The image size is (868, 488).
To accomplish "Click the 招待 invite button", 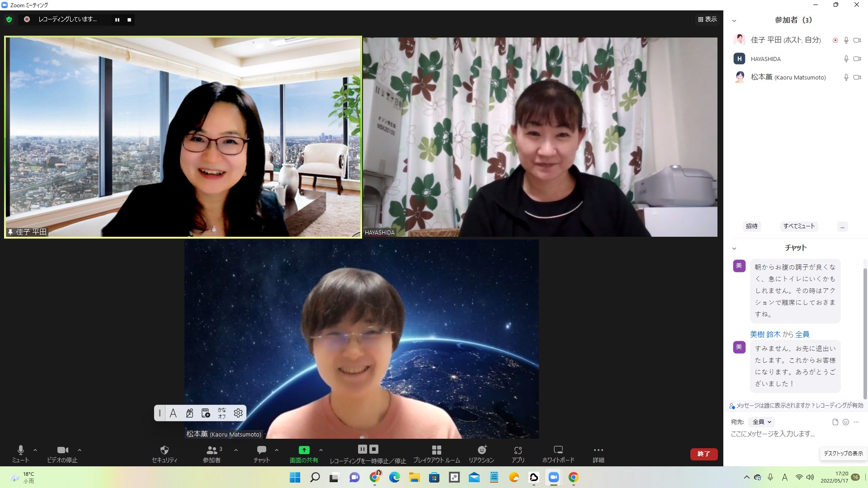I will point(752,226).
